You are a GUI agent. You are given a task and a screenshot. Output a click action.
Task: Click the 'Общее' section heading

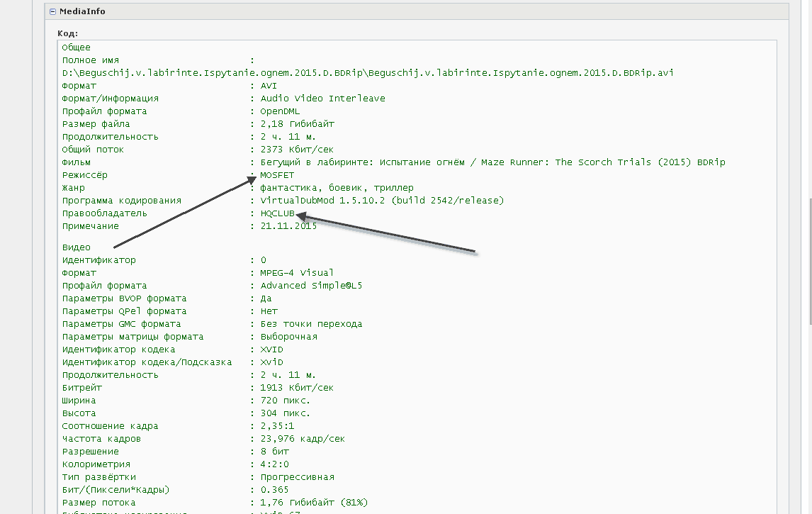(77, 48)
